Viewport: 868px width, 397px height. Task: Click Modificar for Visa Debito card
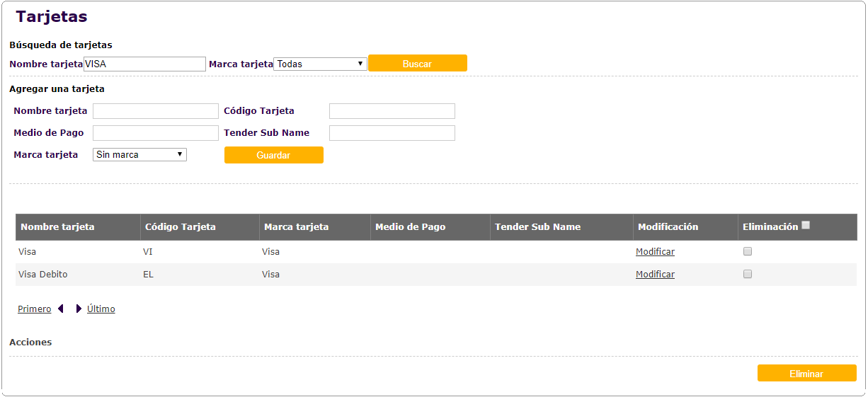coord(655,275)
